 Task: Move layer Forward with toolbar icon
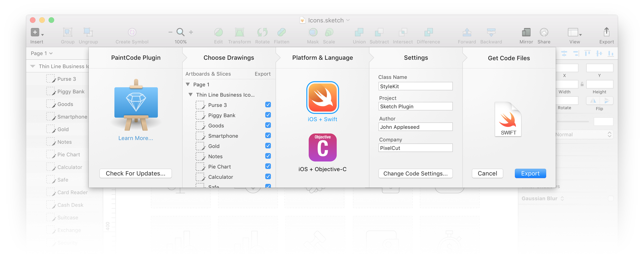[x=467, y=32]
